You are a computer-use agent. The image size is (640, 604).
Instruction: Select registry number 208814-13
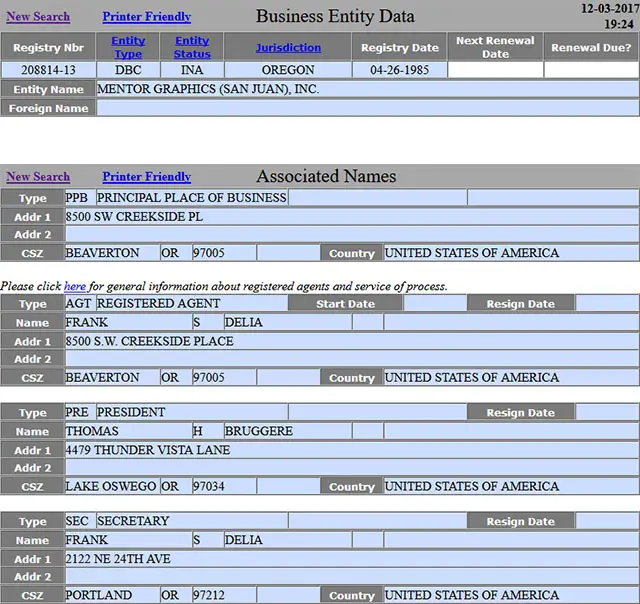pyautogui.click(x=48, y=70)
